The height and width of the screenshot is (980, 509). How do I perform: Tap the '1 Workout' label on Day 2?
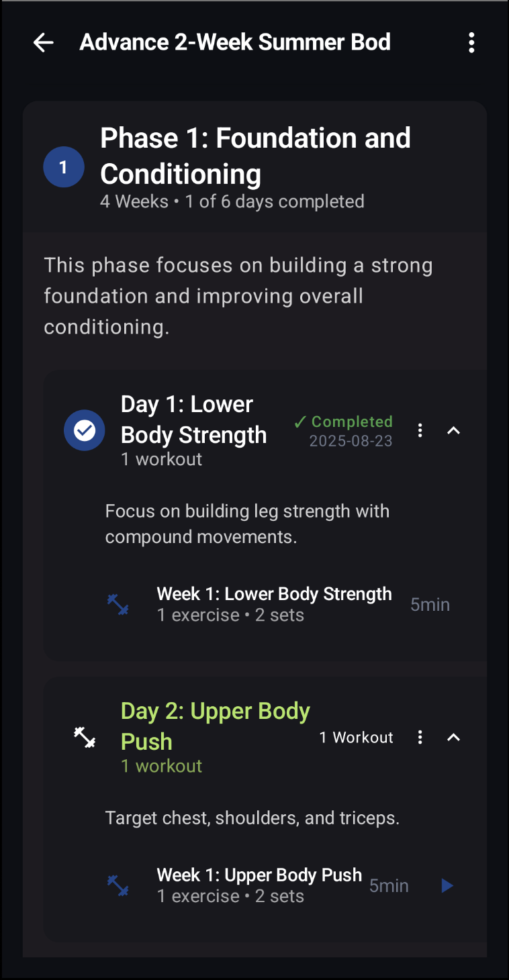pyautogui.click(x=357, y=738)
